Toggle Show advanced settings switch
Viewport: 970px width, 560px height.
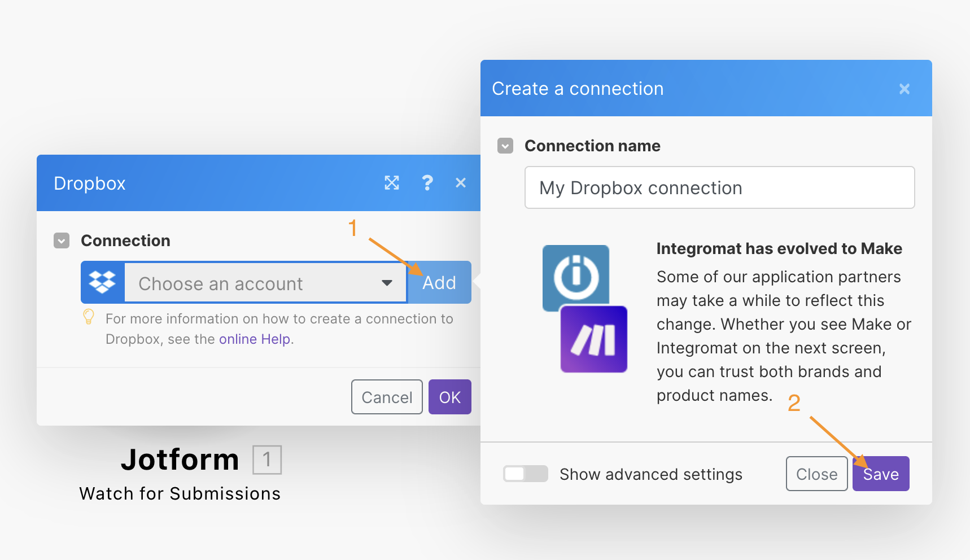point(526,474)
